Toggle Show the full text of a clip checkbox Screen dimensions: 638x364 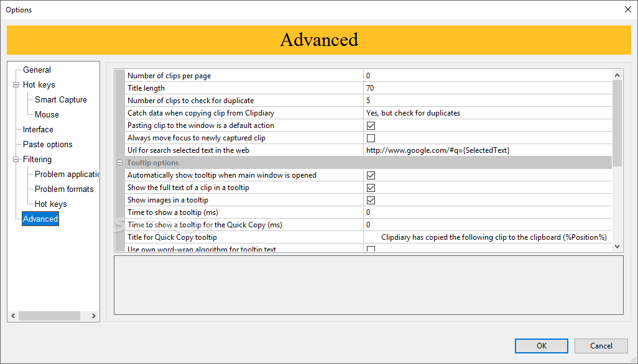[x=371, y=188]
